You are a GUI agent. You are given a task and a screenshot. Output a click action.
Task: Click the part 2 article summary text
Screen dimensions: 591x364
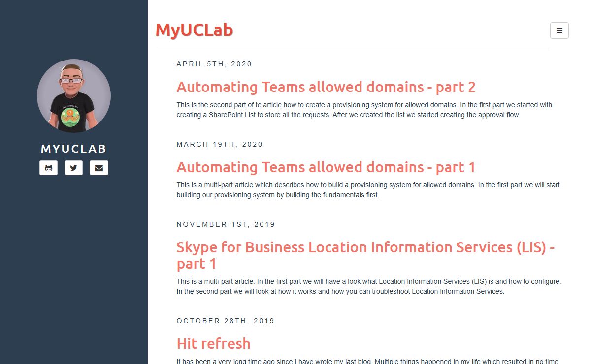[x=364, y=110]
